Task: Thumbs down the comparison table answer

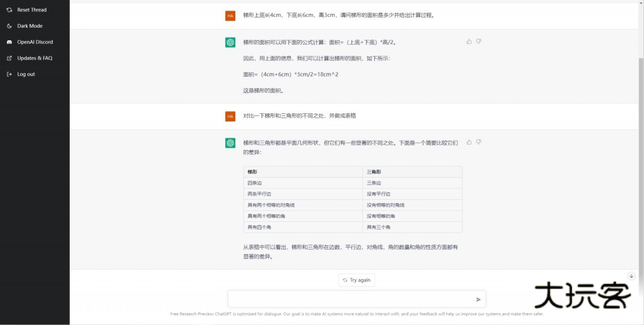Action: (479, 142)
